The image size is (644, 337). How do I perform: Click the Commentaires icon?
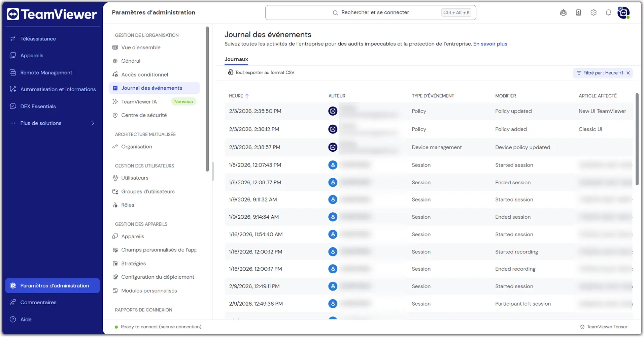point(13,302)
